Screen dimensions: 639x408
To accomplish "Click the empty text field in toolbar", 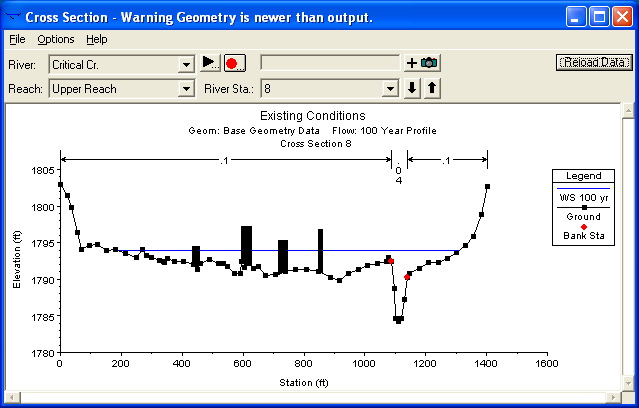I will (x=330, y=63).
